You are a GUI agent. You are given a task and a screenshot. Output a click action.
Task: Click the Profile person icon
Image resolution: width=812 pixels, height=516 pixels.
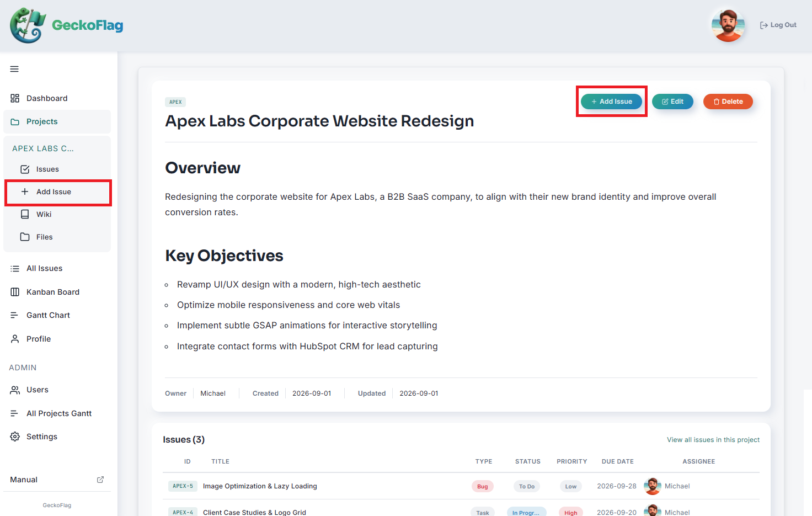point(15,339)
